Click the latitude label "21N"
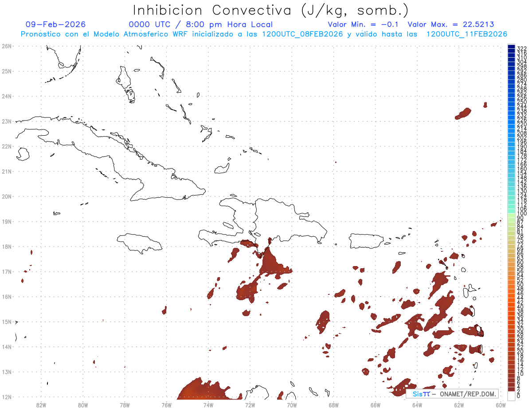Image resolution: width=532 pixels, height=411 pixels. [6, 171]
